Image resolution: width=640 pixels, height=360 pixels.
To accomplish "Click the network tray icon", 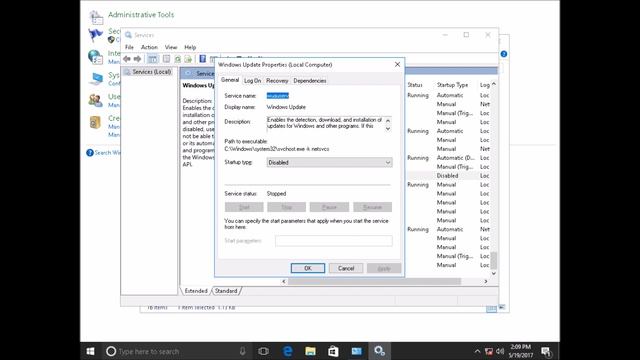I will click(x=489, y=351).
